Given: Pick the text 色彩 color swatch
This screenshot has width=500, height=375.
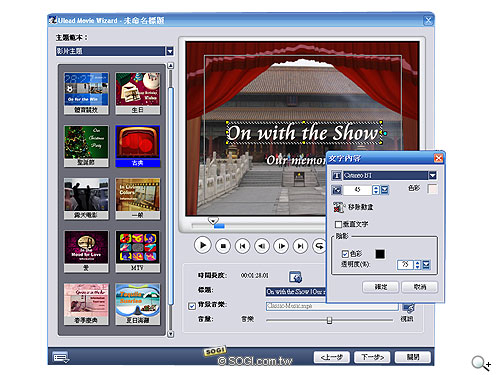Looking at the screenshot, I should click(x=432, y=189).
